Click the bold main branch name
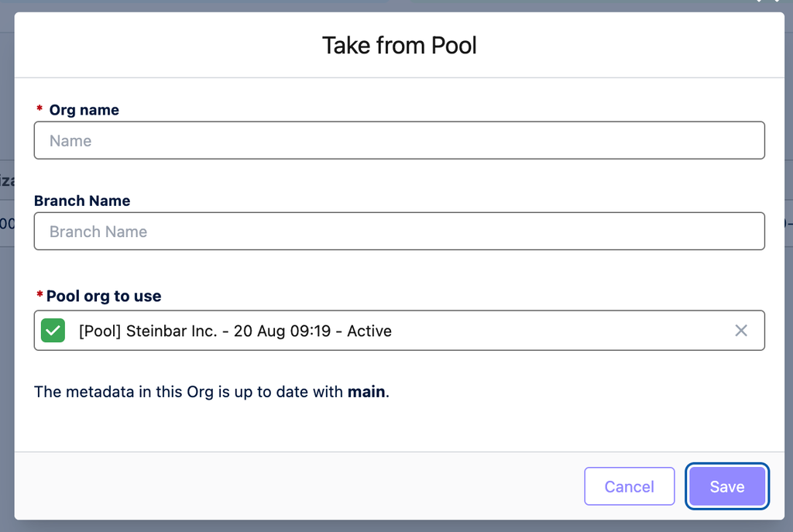This screenshot has width=793, height=532. click(x=366, y=392)
